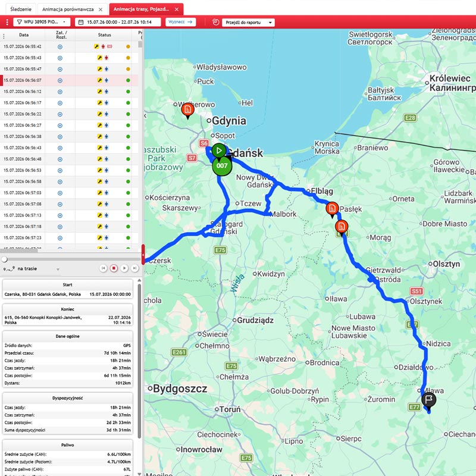This screenshot has height=476, width=476.
Task: Click the green start play marker on map
Action: pos(219,151)
